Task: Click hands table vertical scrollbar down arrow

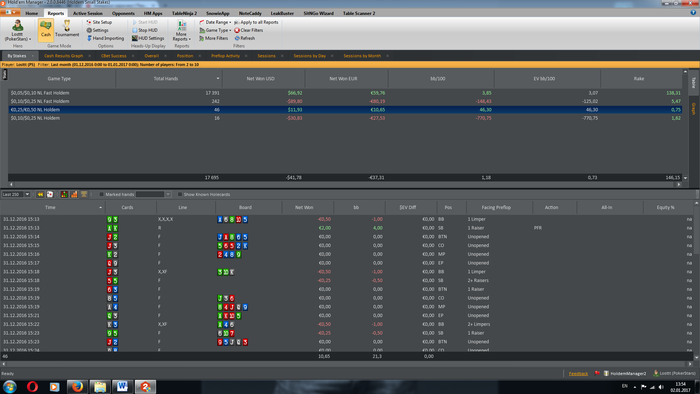Action: click(697, 357)
